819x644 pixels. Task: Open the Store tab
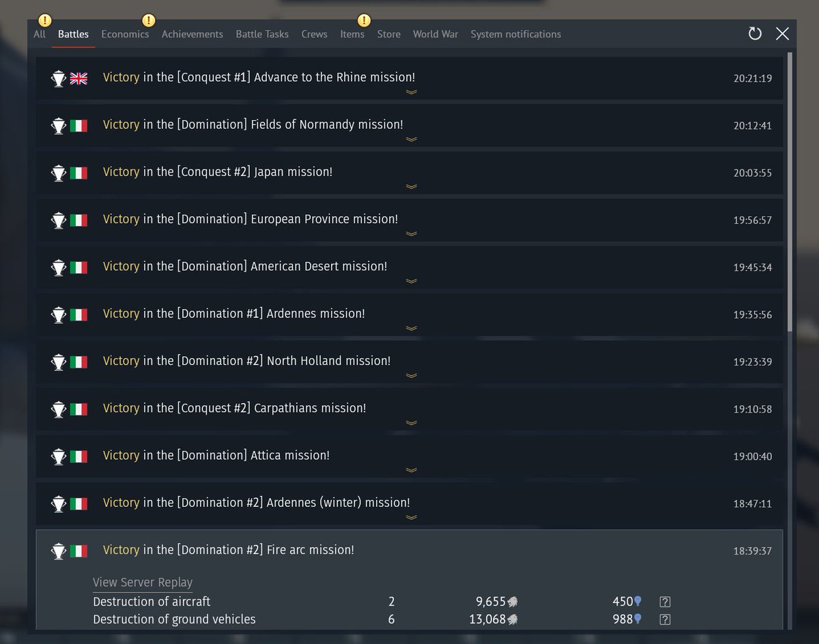click(389, 34)
